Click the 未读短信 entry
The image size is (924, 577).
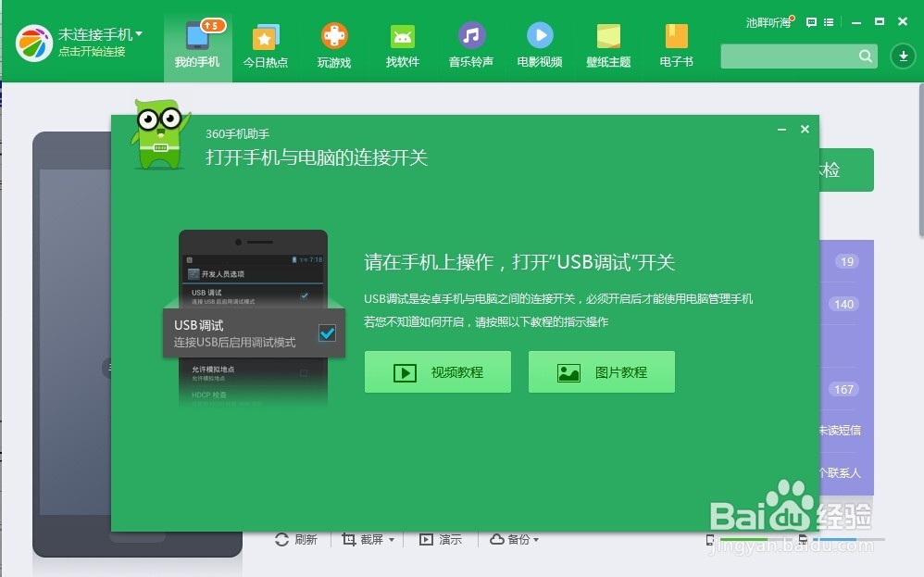[841, 431]
